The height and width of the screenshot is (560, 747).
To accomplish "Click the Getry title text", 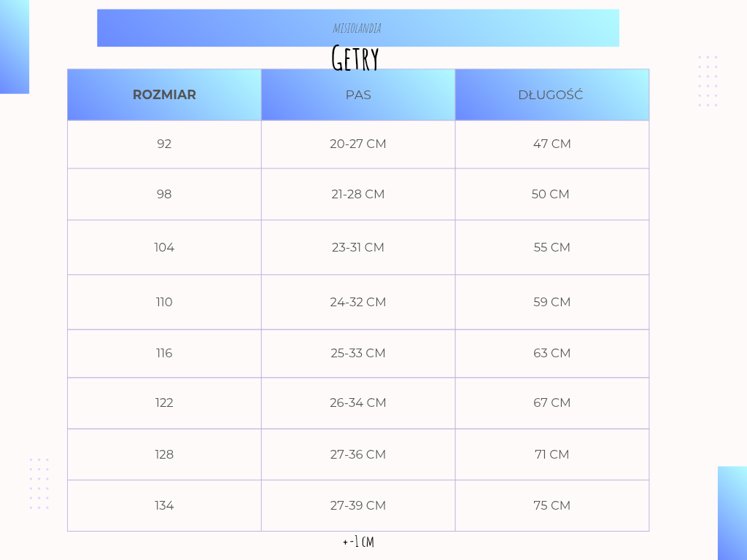I will tap(355, 58).
